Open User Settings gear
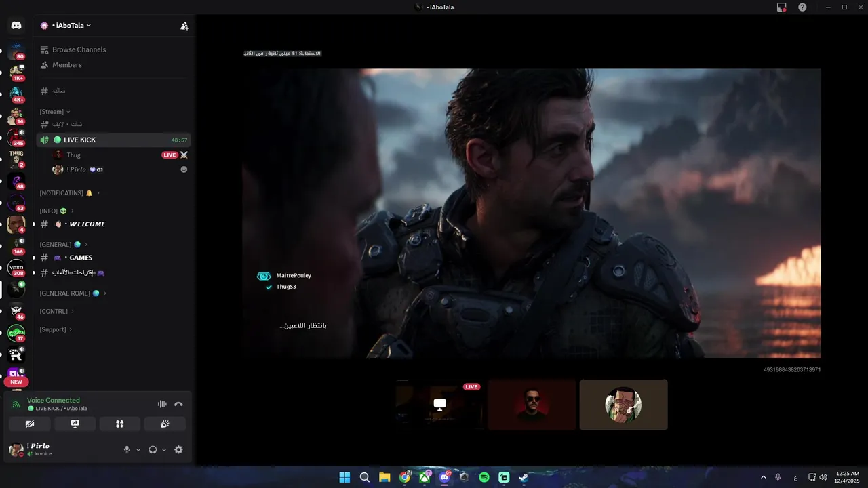 click(178, 449)
